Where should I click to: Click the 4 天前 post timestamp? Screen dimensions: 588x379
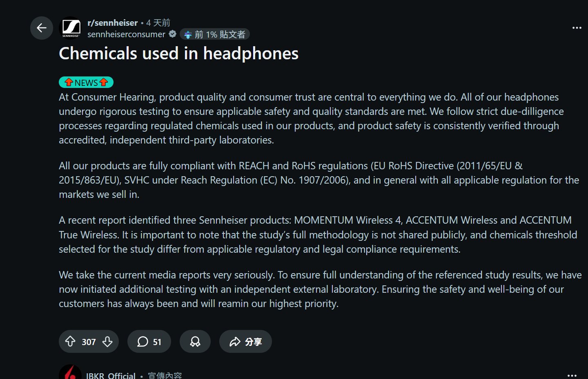click(158, 23)
